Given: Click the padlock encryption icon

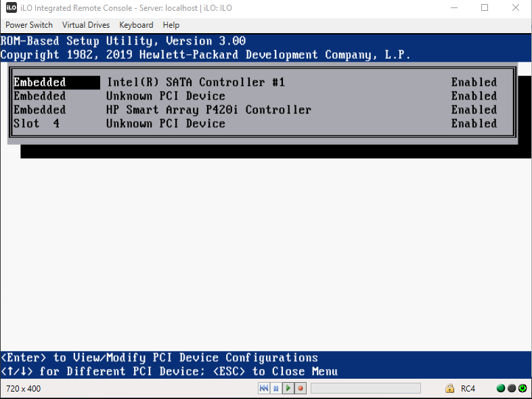Looking at the screenshot, I should (449, 388).
